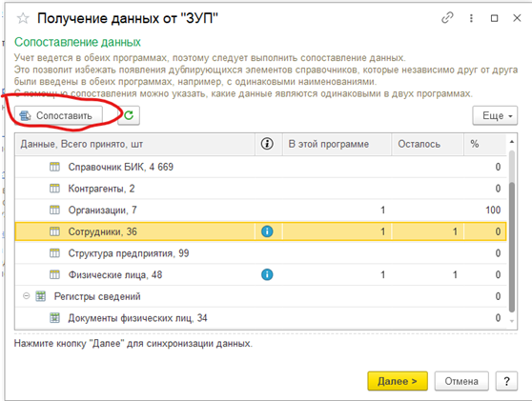
Task: Open the three-dot window menu
Action: pyautogui.click(x=471, y=18)
